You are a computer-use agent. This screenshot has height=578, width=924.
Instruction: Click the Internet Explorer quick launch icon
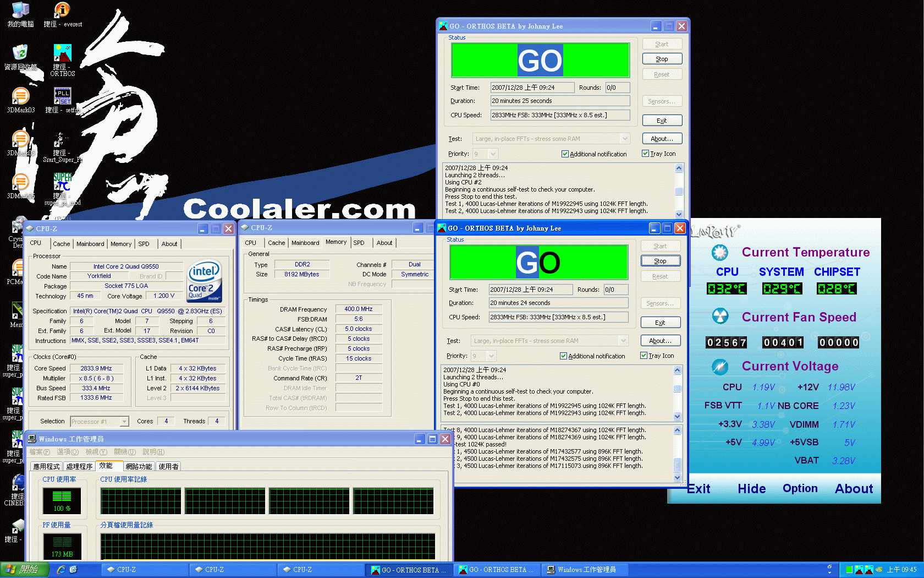pyautogui.click(x=61, y=570)
